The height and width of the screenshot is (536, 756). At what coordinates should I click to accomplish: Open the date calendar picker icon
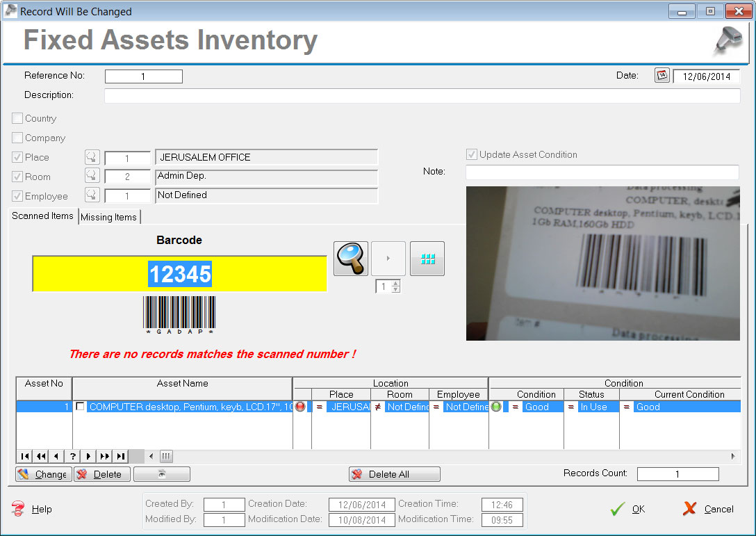click(x=662, y=76)
